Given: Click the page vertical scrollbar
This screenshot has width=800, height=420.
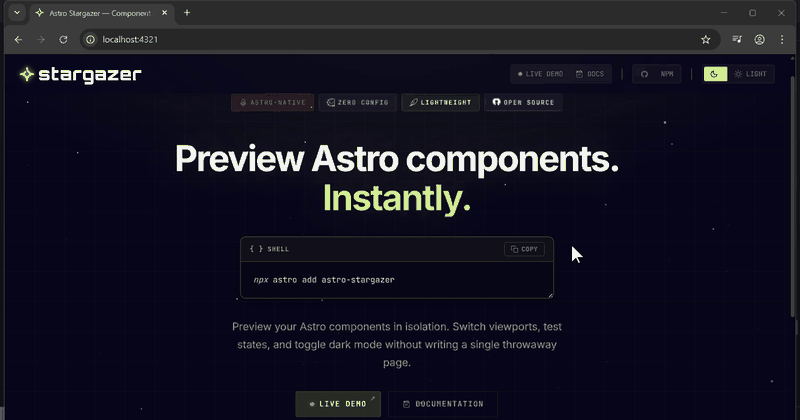Looking at the screenshot, I should [x=793, y=196].
